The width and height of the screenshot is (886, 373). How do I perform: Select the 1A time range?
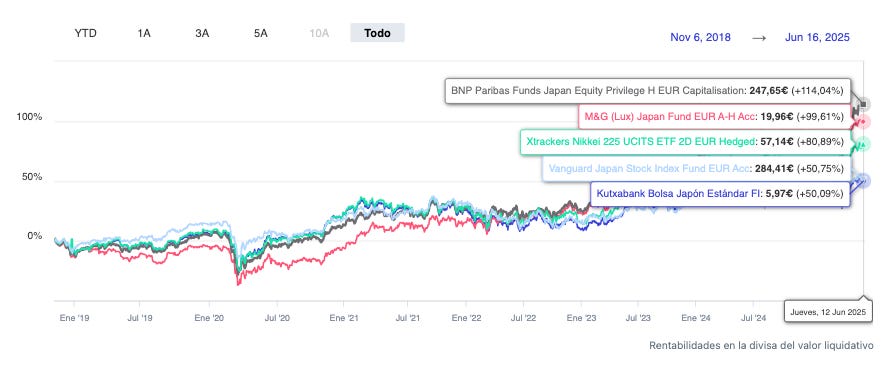(144, 33)
